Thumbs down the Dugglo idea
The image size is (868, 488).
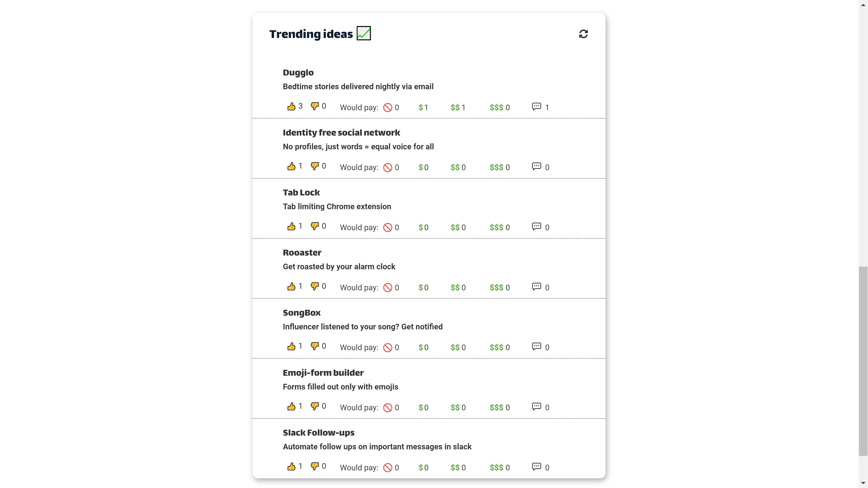(x=314, y=106)
